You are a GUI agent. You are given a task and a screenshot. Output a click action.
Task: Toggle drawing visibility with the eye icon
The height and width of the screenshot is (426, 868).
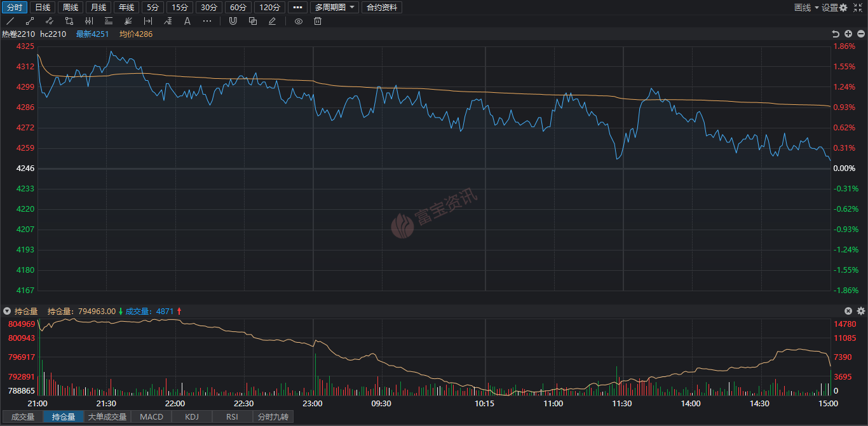(299, 21)
